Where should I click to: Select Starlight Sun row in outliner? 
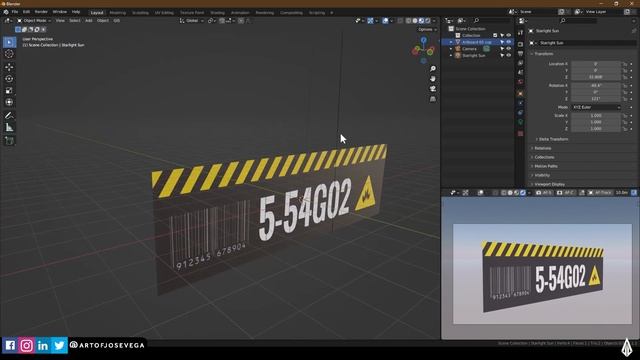point(477,55)
